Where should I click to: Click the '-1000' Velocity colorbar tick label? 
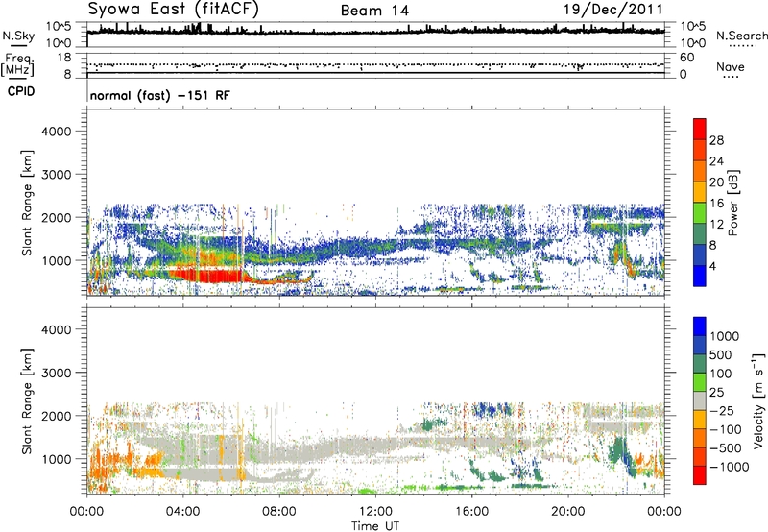[730, 467]
